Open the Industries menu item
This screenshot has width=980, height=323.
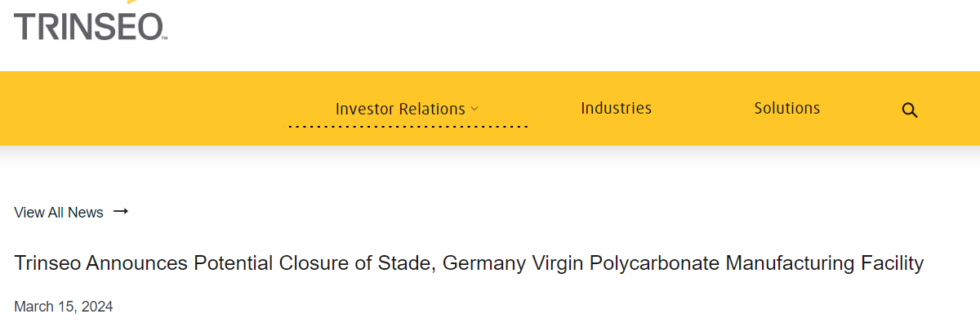click(x=617, y=108)
